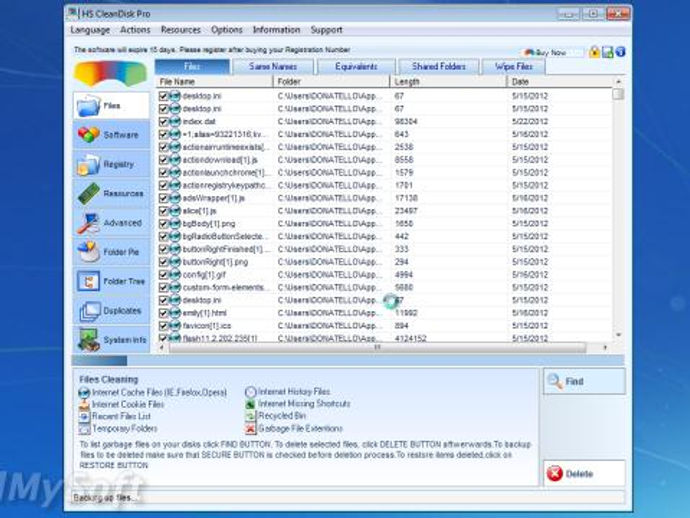Click the save disk icon in top right
Screen dimensions: 690x518
pos(607,52)
